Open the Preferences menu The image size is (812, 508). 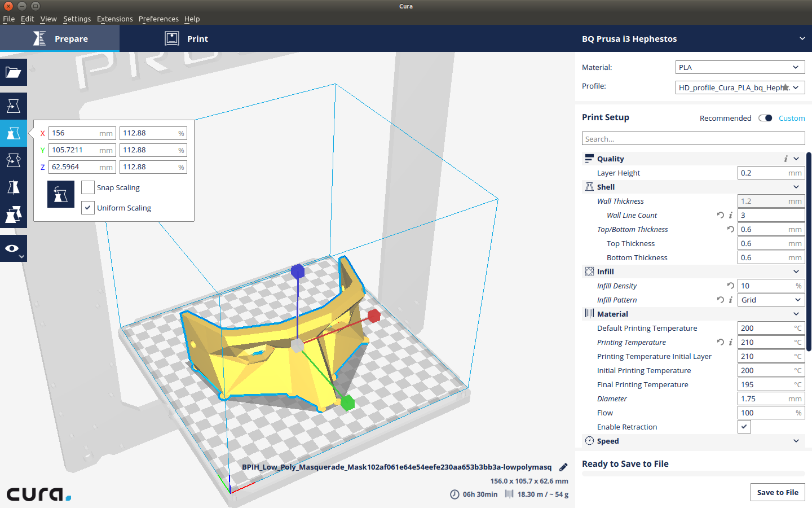[x=158, y=19]
